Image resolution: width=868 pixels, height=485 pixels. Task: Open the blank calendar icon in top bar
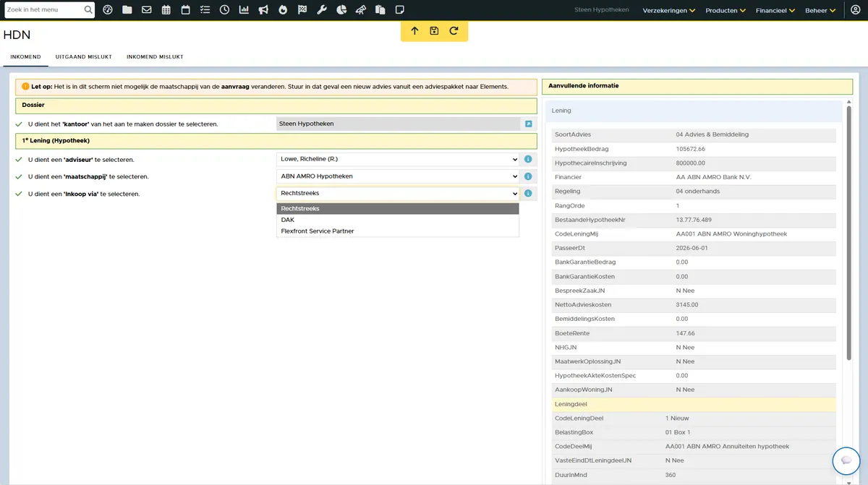(186, 10)
